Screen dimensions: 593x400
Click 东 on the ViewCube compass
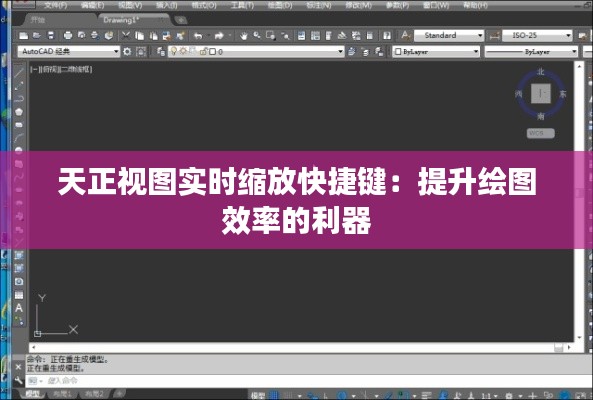[563, 94]
